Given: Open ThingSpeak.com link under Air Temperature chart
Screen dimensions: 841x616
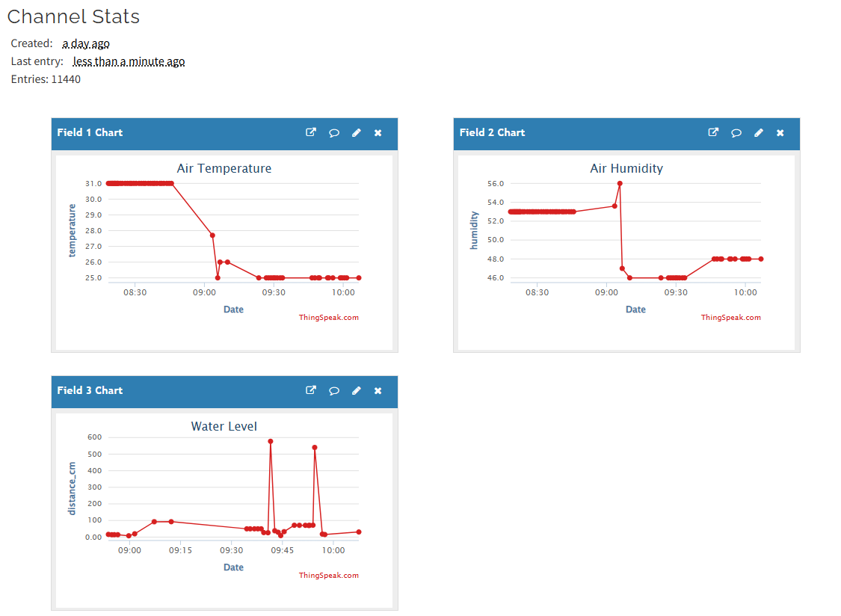Looking at the screenshot, I should pos(329,317).
